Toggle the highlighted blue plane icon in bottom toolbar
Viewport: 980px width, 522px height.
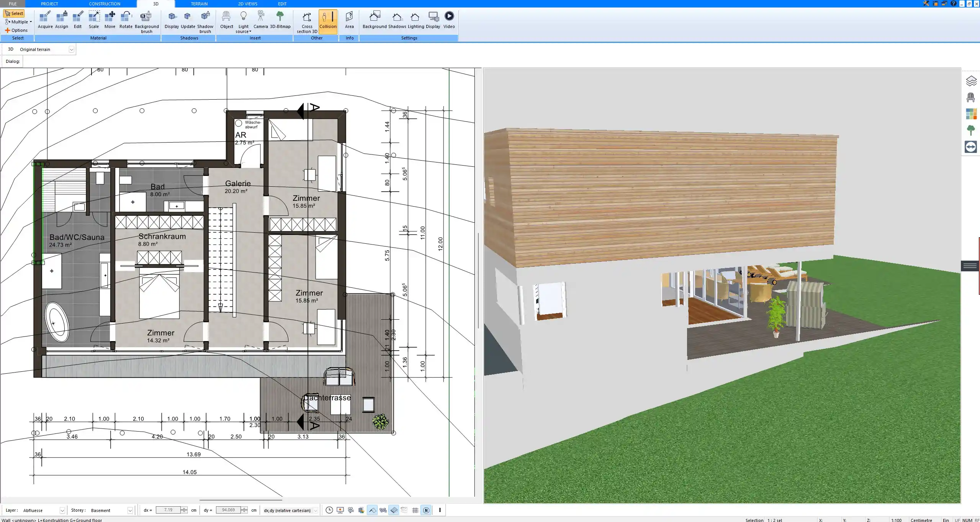(x=394, y=510)
